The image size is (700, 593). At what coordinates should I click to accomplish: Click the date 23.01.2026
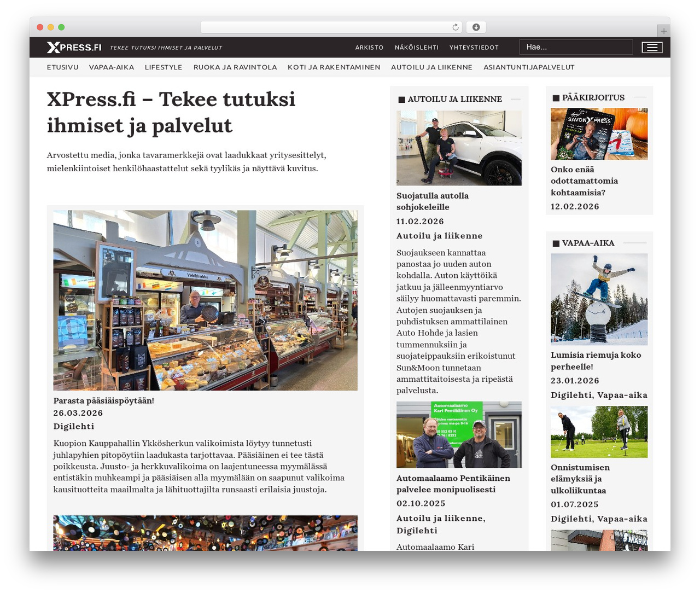(575, 381)
